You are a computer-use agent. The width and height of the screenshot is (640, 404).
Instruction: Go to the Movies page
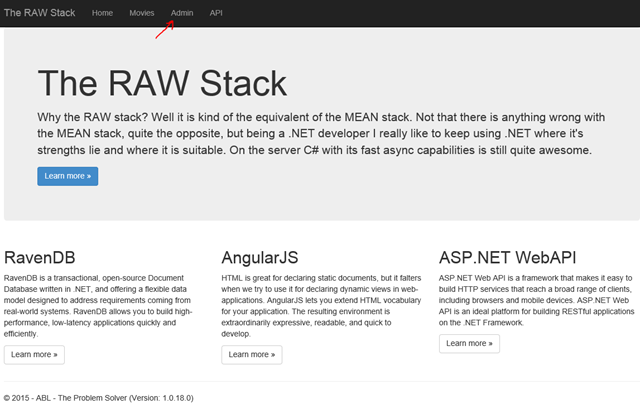pyautogui.click(x=142, y=13)
